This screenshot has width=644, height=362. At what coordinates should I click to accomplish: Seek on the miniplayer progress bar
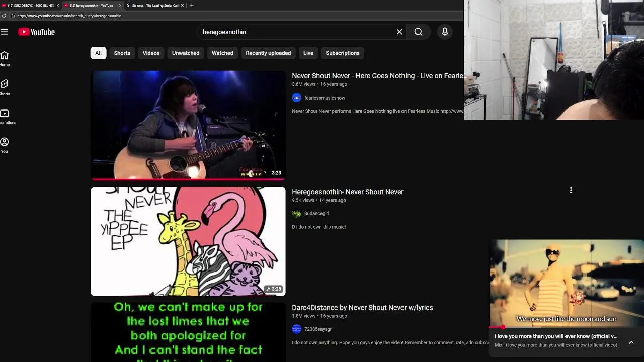pyautogui.click(x=567, y=327)
